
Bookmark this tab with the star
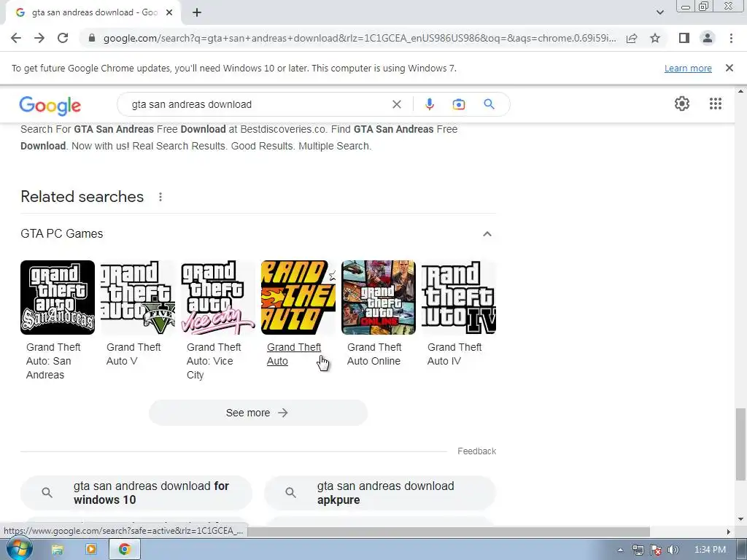(x=655, y=38)
